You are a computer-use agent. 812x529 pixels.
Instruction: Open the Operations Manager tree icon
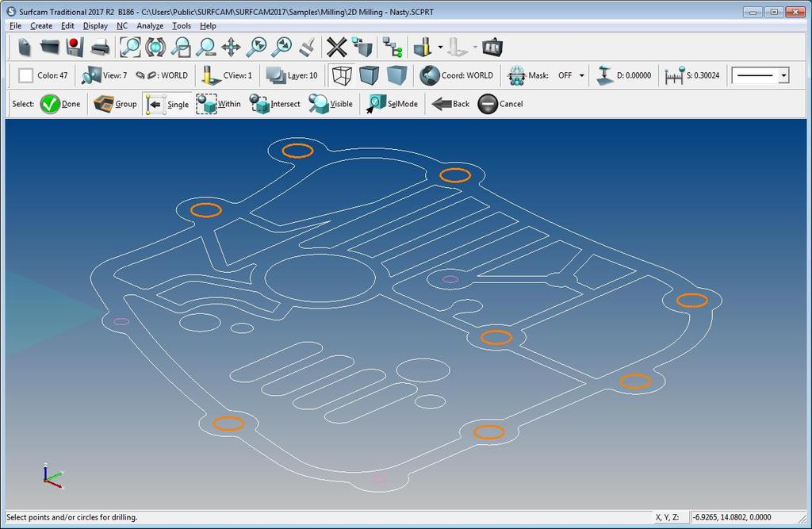coord(393,47)
